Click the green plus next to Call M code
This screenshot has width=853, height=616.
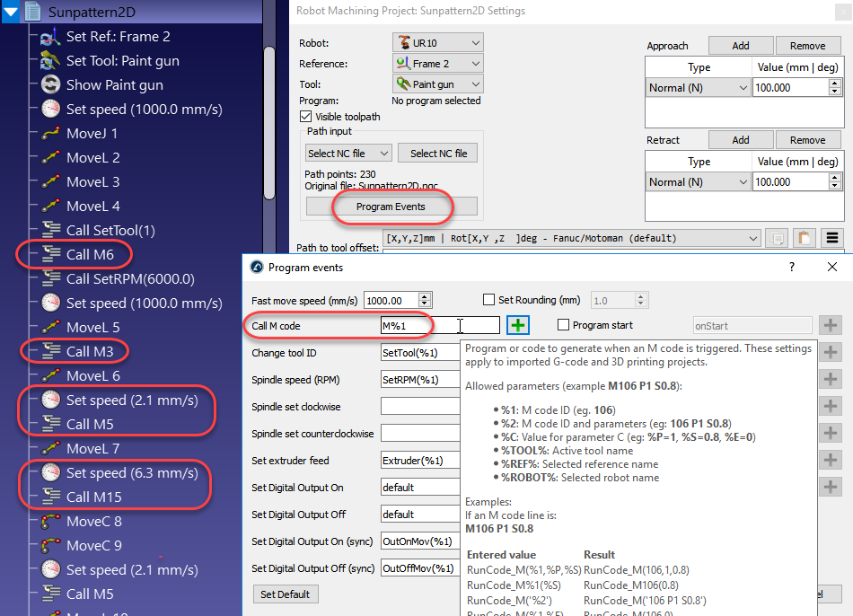518,326
